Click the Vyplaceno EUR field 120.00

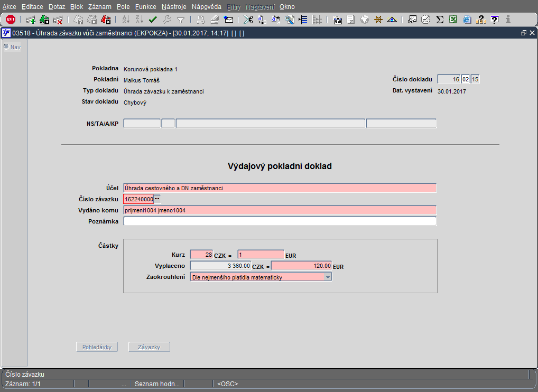pos(301,266)
